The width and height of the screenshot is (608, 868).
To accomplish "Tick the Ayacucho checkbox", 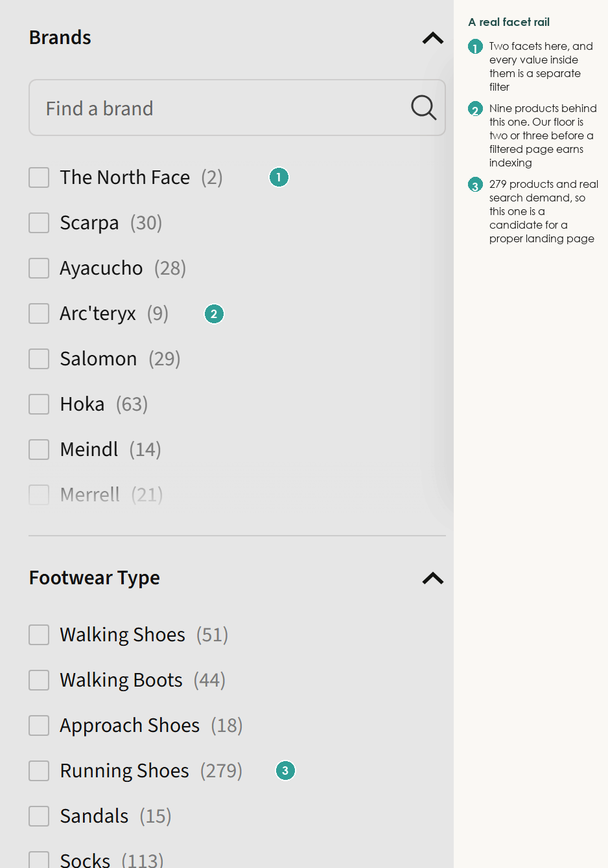I will click(x=39, y=268).
